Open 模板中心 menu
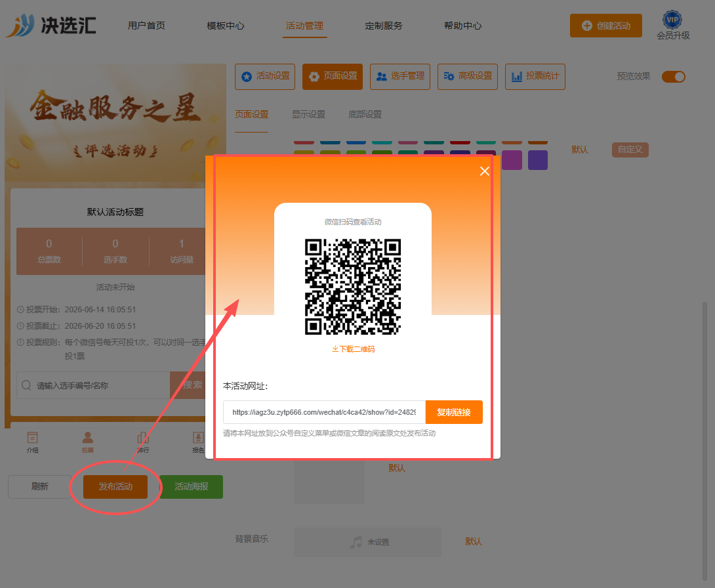The height and width of the screenshot is (588, 715). tap(225, 26)
